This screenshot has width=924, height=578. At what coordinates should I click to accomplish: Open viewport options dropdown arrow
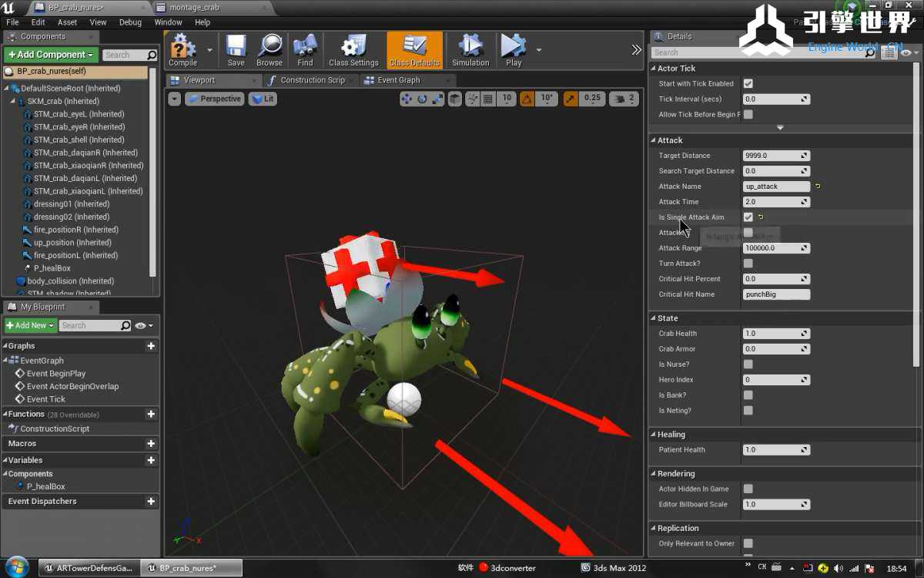pos(174,99)
